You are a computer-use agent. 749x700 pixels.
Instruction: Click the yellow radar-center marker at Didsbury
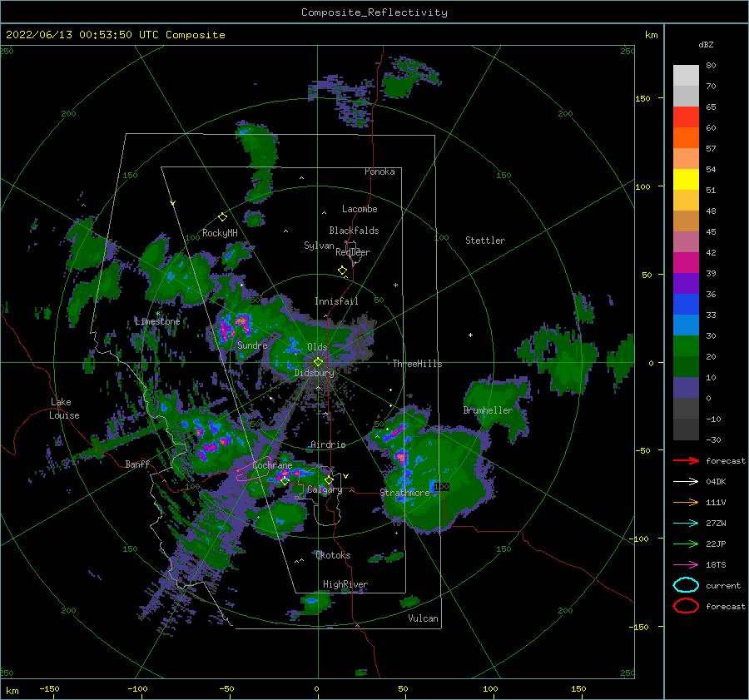(x=318, y=362)
